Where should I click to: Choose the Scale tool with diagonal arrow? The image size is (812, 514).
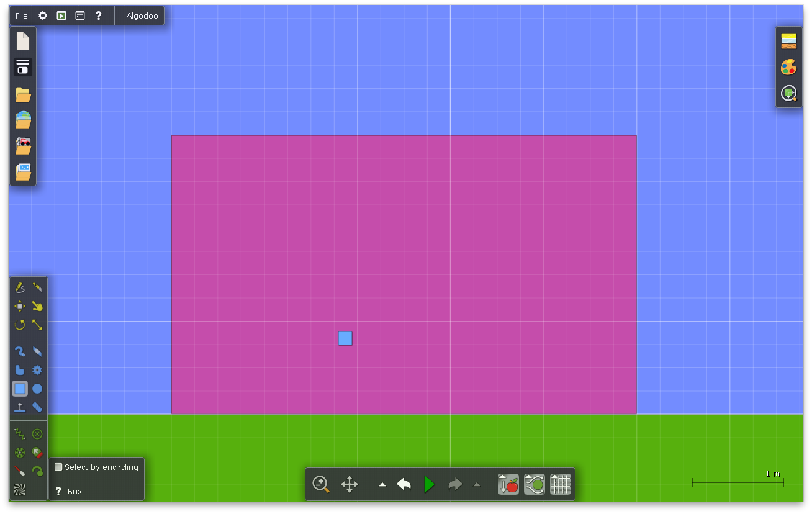pyautogui.click(x=37, y=325)
